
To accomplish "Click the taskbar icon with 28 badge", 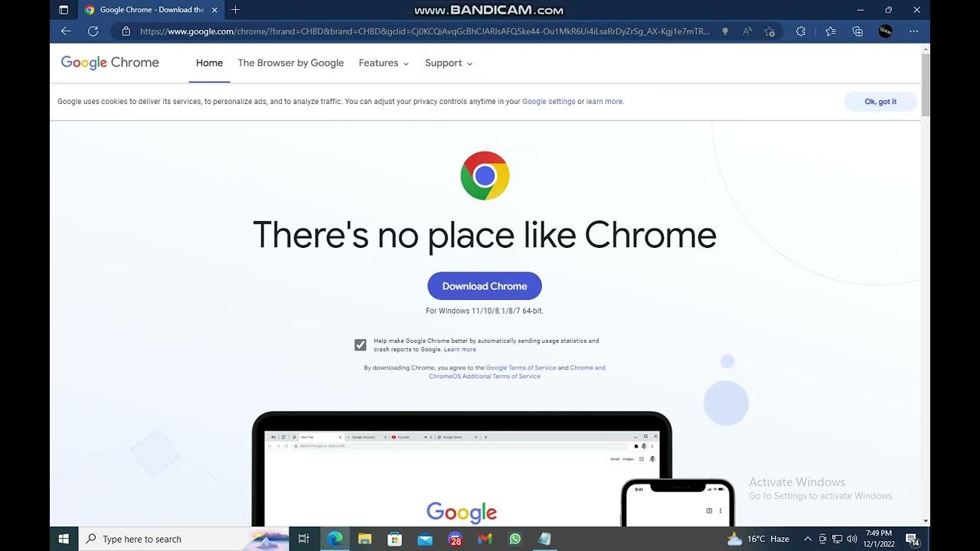I will coord(455,539).
